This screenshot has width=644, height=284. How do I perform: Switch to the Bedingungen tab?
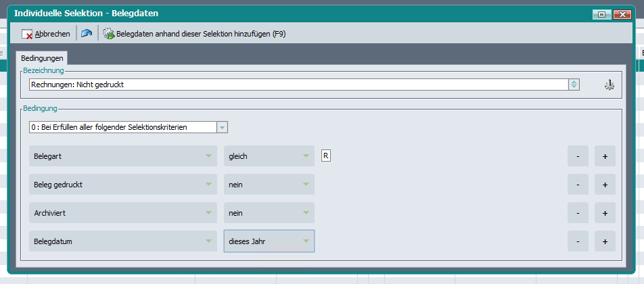click(42, 59)
